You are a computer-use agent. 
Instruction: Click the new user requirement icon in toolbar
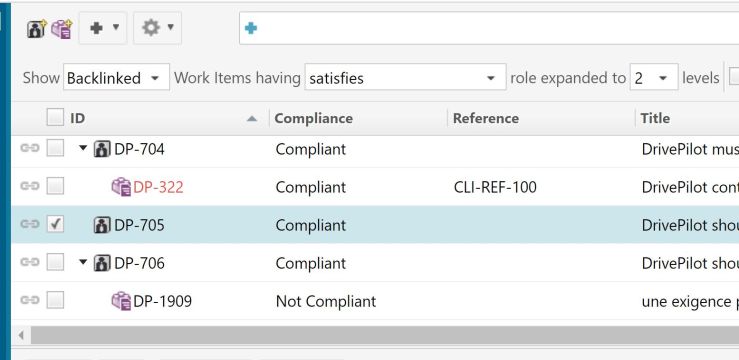[36, 29]
